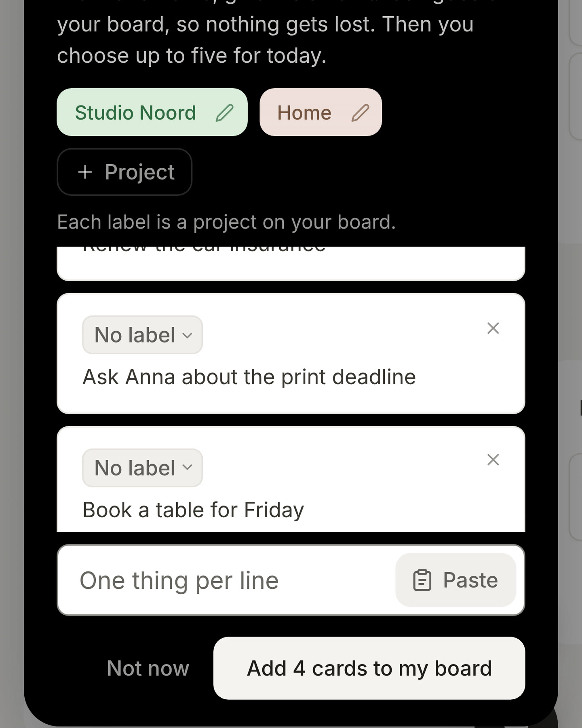Expand chevron beside Ask Anna's No label

coord(187,335)
